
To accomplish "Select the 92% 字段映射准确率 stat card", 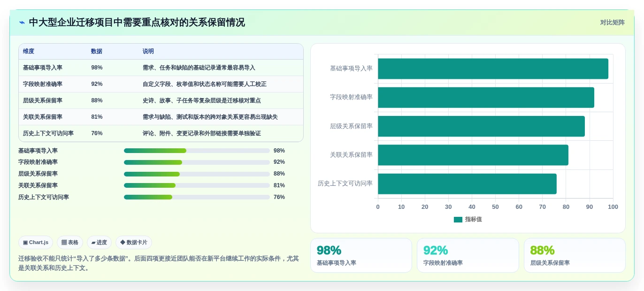I will (468, 255).
